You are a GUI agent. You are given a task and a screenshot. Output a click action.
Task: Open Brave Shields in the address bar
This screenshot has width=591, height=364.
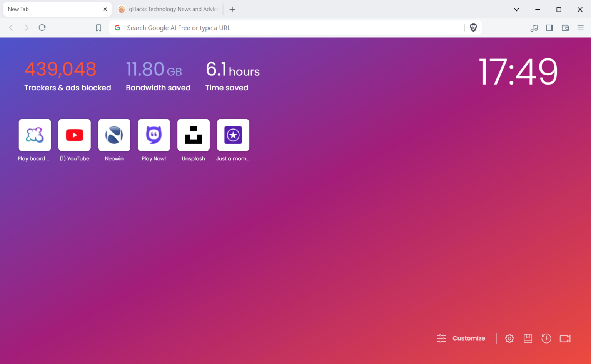point(473,28)
